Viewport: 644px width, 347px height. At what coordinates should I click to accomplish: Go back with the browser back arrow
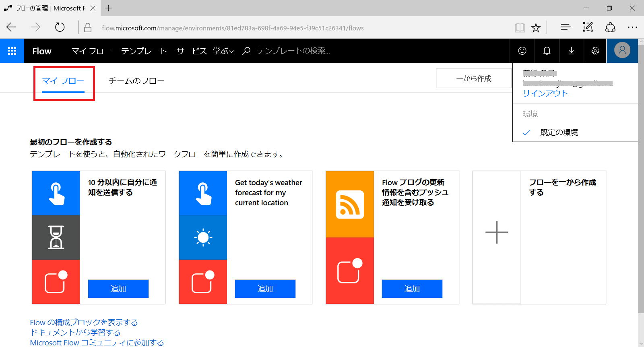click(x=11, y=27)
